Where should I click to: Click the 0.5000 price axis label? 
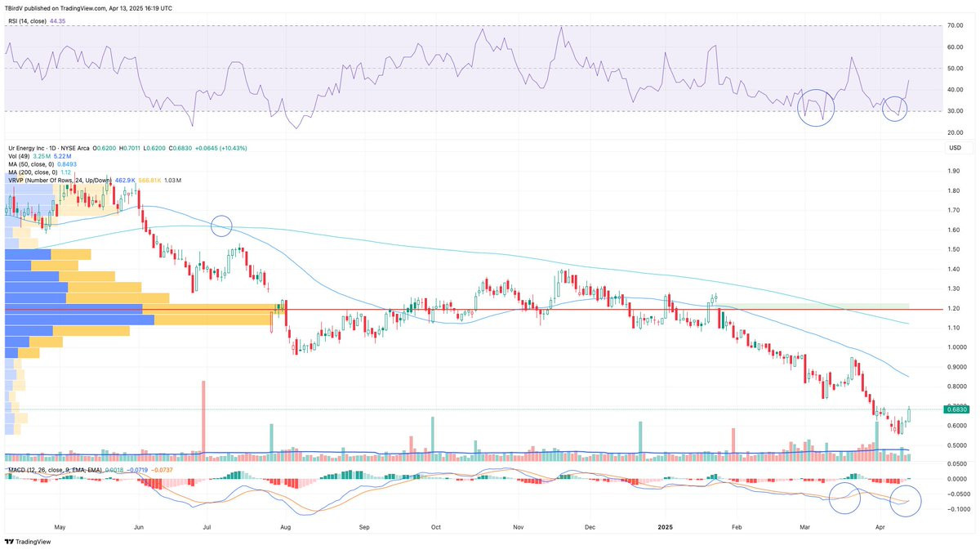point(955,445)
